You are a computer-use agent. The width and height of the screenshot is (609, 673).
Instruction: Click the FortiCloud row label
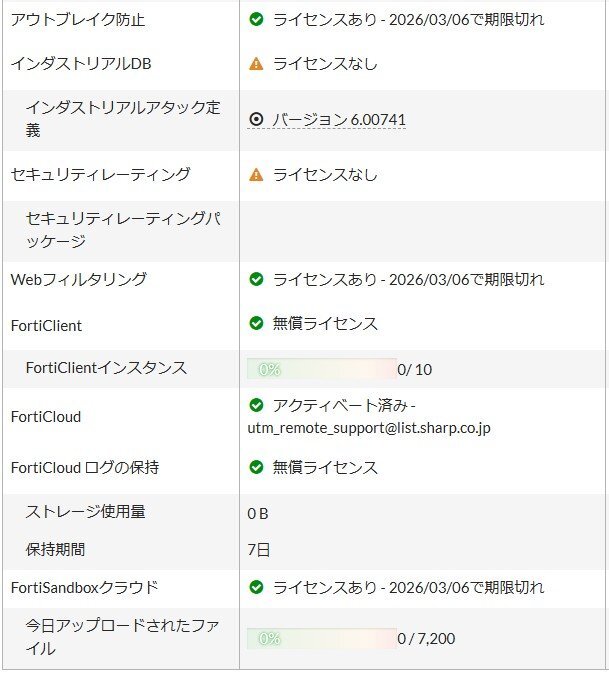[46, 417]
